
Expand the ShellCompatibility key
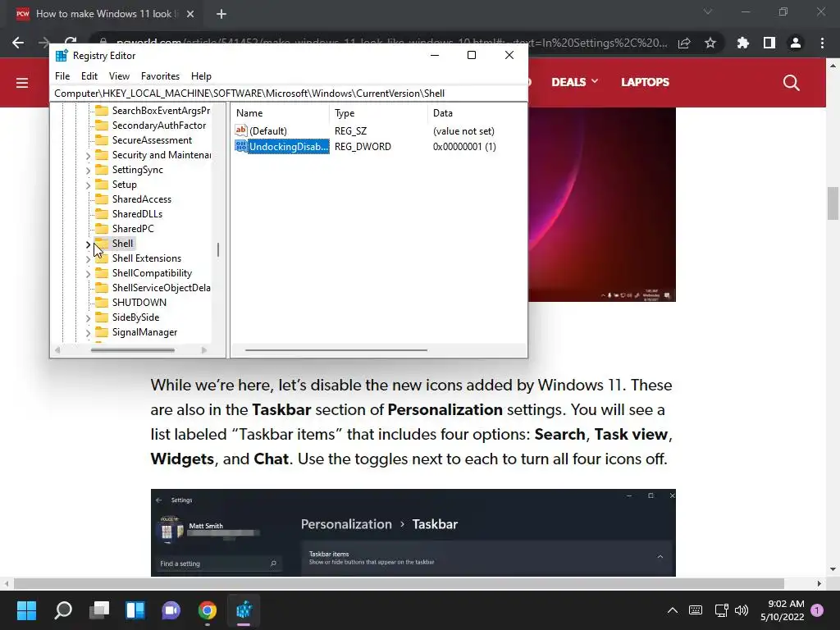click(x=88, y=274)
